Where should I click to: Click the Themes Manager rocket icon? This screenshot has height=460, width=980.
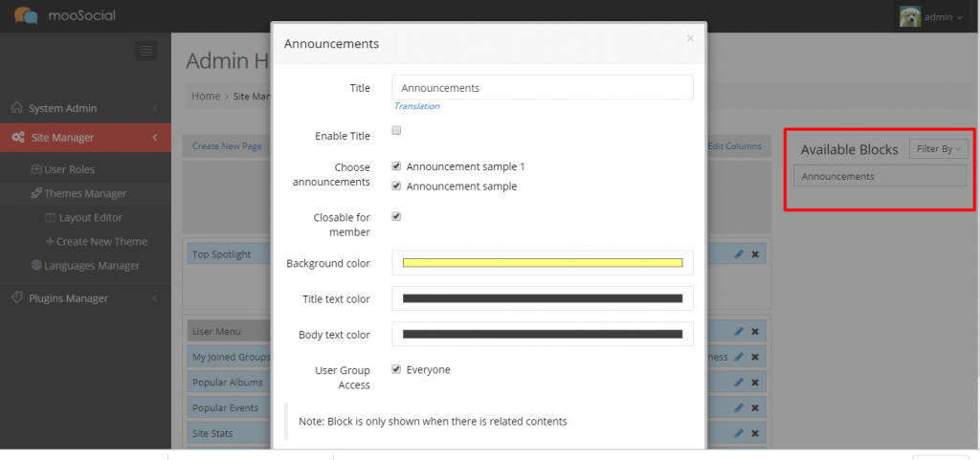pyautogui.click(x=36, y=193)
